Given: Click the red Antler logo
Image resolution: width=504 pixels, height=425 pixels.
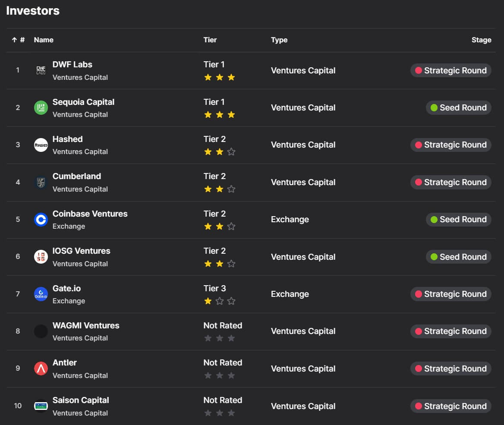Looking at the screenshot, I should [x=41, y=368].
